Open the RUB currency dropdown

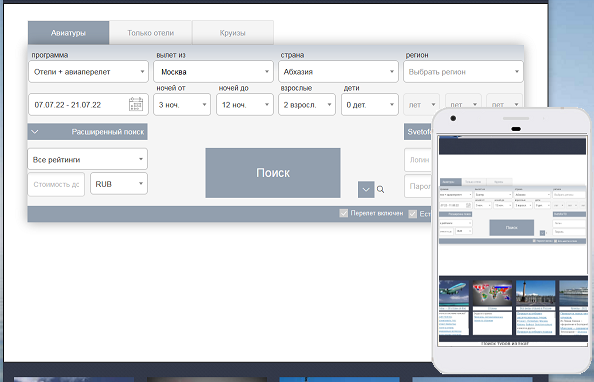click(x=119, y=184)
